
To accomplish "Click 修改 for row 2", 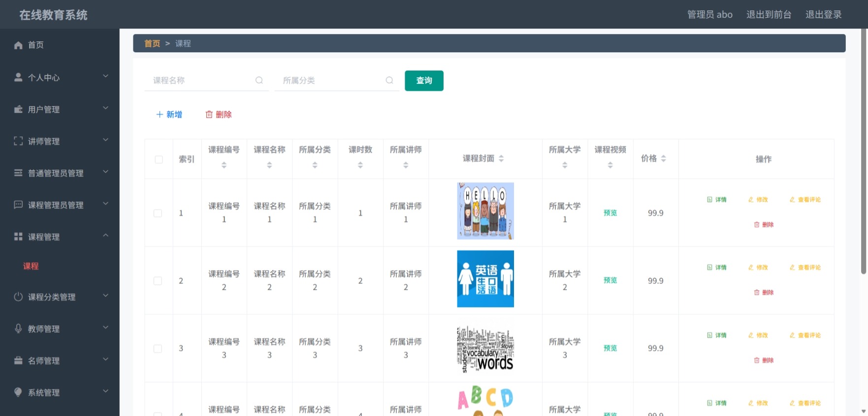I will [x=758, y=268].
